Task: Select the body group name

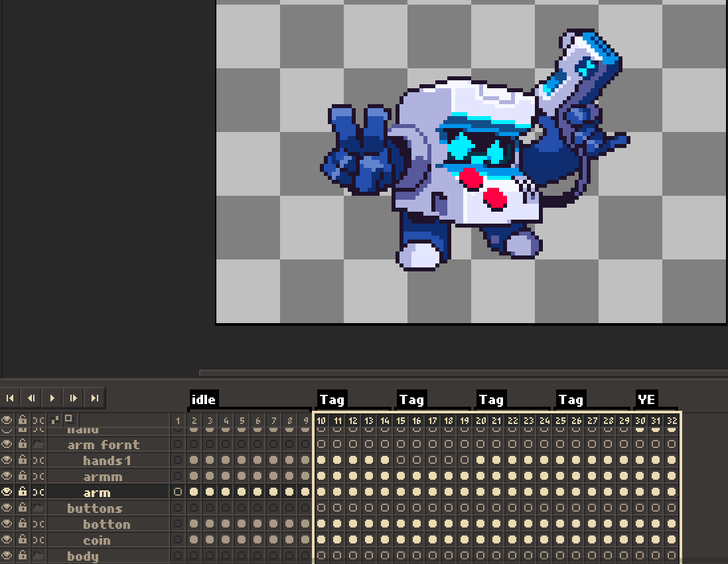Action: click(x=83, y=556)
